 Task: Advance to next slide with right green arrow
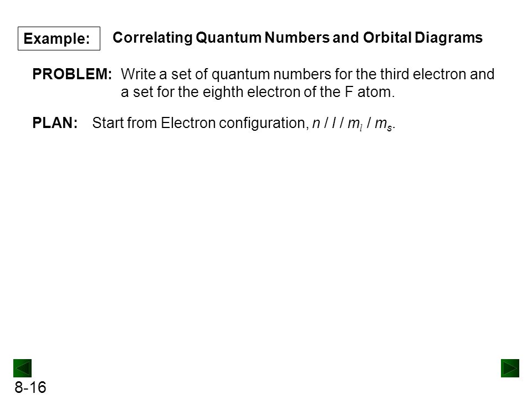coord(510,368)
